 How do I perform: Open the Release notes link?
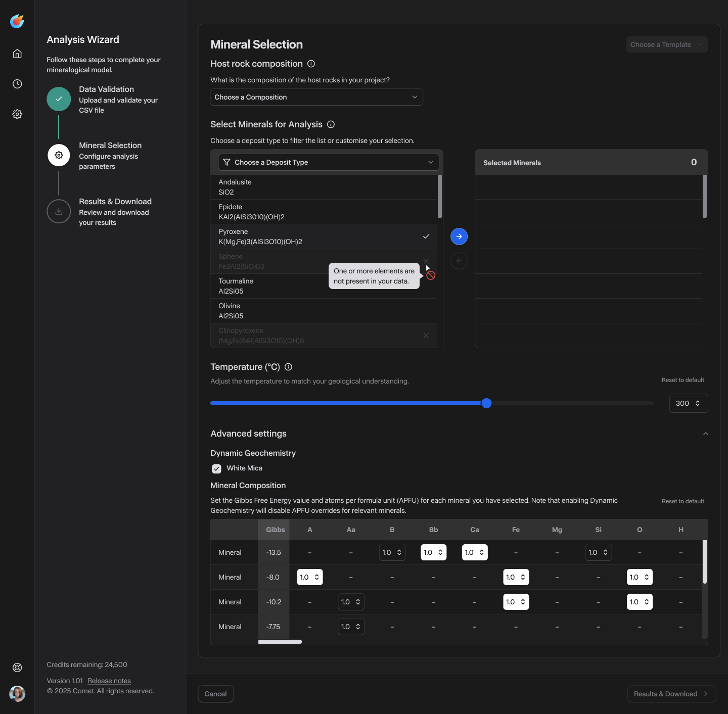[x=109, y=681]
